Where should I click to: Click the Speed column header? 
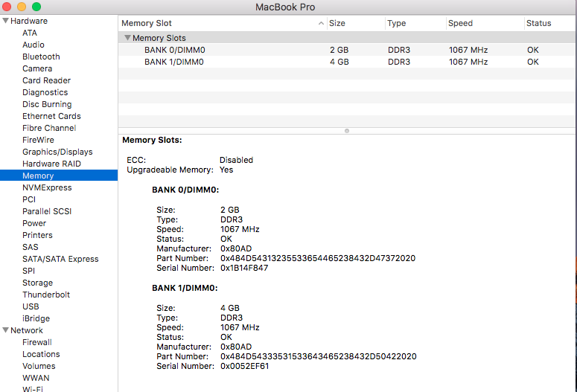pyautogui.click(x=485, y=23)
